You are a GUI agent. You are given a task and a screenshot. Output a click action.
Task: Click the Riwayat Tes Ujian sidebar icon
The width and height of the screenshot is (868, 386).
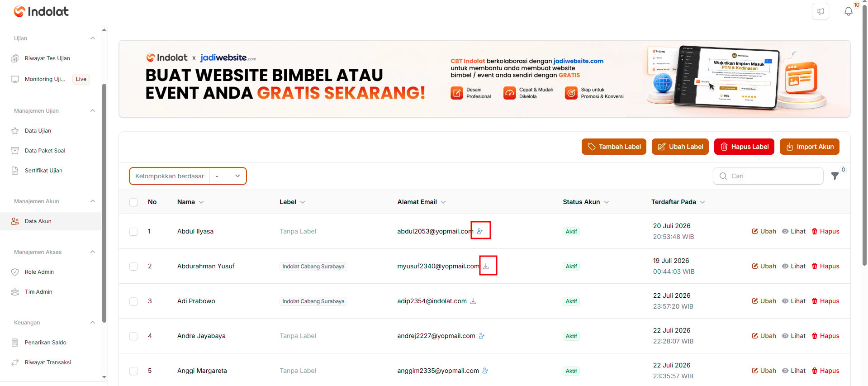tap(15, 58)
